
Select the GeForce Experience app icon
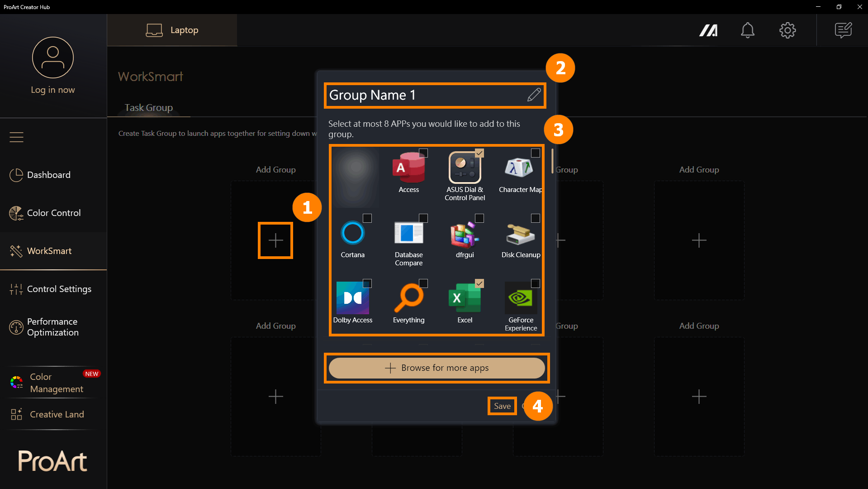(521, 298)
